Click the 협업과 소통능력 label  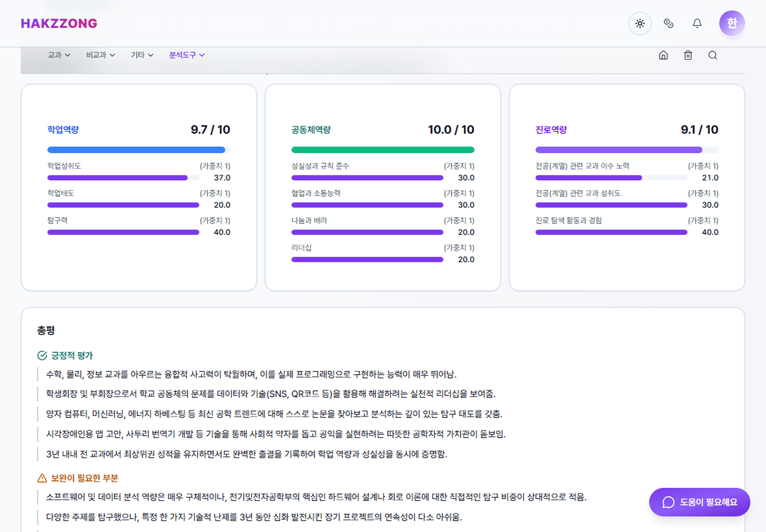315,193
